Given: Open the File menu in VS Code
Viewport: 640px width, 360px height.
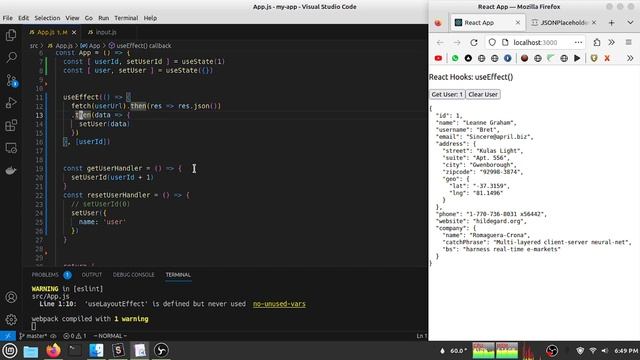Looking at the screenshot, I should tap(7, 18).
